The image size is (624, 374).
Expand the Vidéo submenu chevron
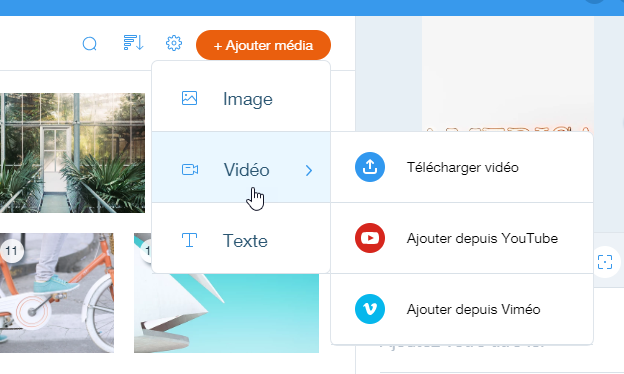pyautogui.click(x=309, y=171)
